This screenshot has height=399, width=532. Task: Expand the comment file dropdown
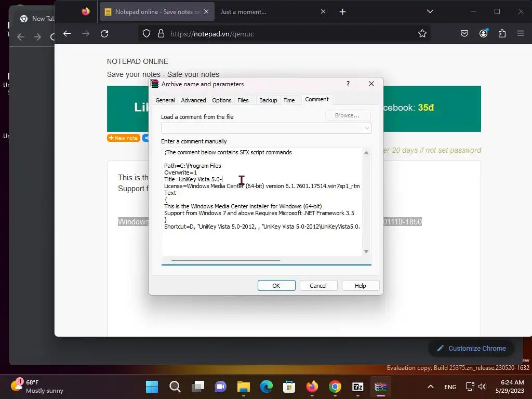[x=366, y=128]
